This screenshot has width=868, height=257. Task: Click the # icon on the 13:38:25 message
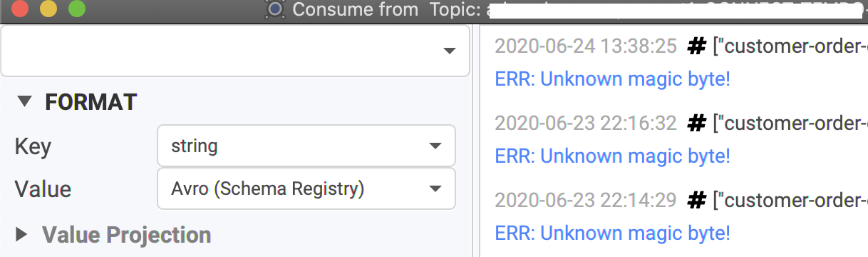point(696,46)
